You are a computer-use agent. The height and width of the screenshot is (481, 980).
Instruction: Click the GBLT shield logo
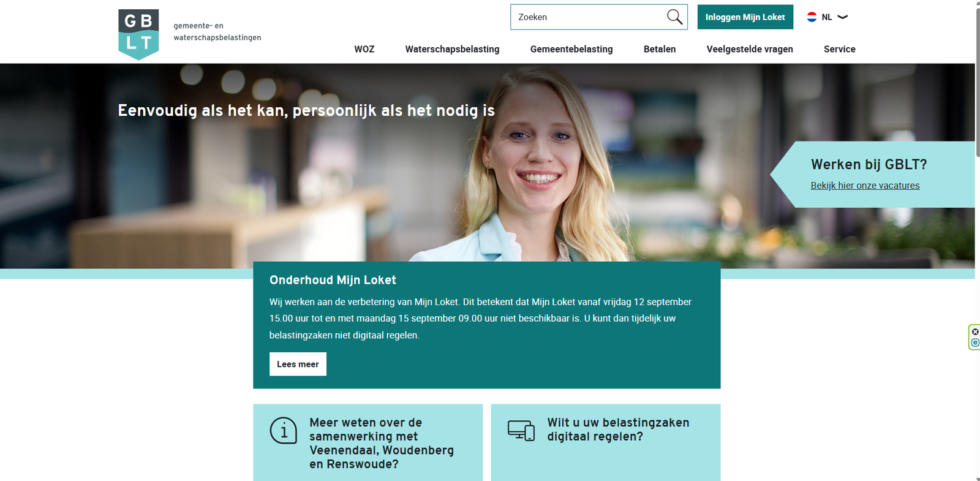coord(138,34)
